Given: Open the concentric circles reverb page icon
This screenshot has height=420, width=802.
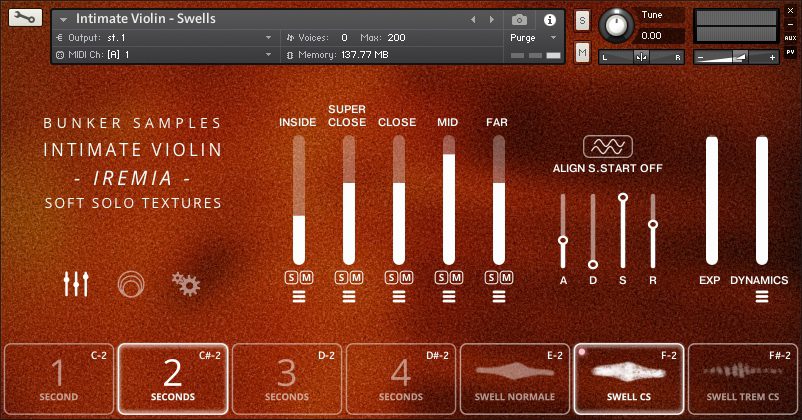Looking at the screenshot, I should pos(131,284).
